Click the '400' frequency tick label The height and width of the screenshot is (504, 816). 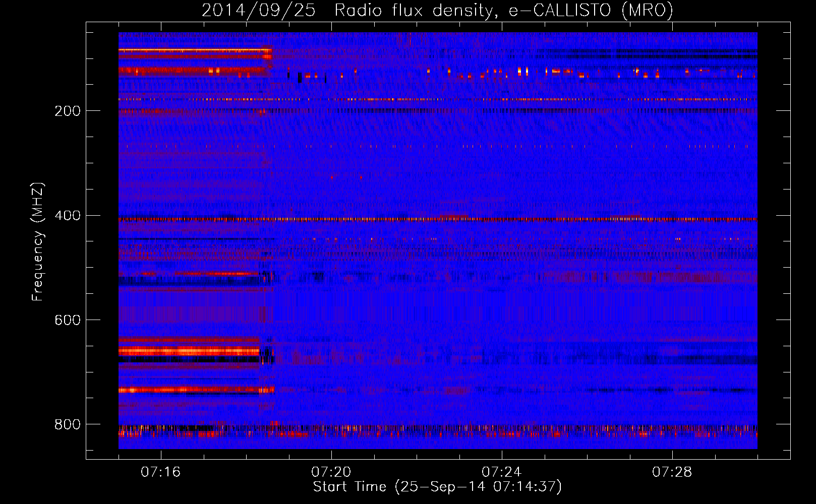click(x=68, y=216)
